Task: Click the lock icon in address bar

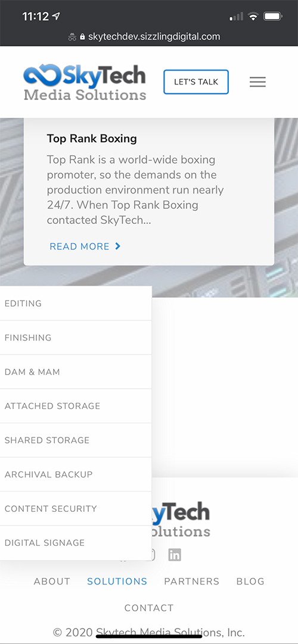Action: coord(82,36)
